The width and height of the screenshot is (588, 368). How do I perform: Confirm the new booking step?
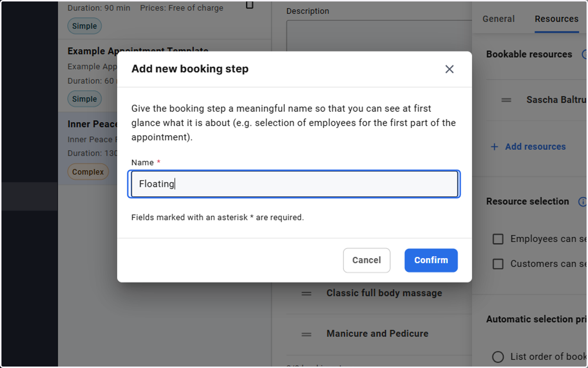(x=431, y=260)
